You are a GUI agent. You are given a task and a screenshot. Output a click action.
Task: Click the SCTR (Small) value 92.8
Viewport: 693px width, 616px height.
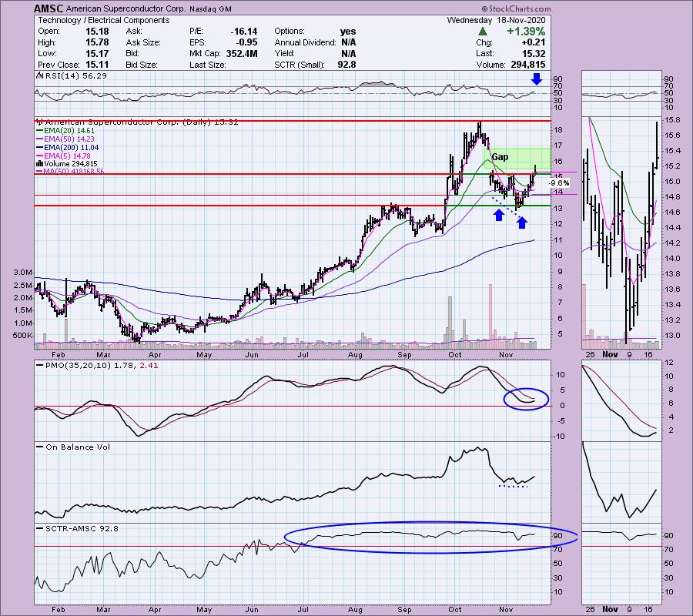point(347,65)
